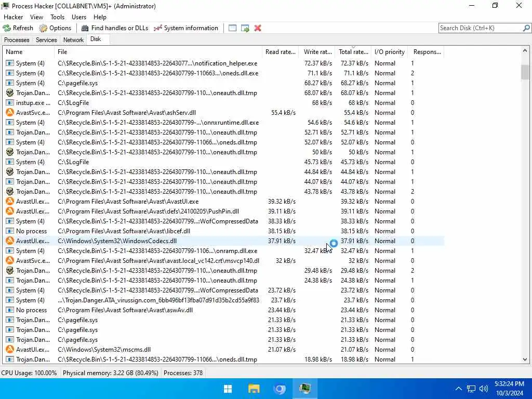532x399 pixels.
Task: Click the CPU Usage status bar entry
Action: pyautogui.click(x=29, y=373)
